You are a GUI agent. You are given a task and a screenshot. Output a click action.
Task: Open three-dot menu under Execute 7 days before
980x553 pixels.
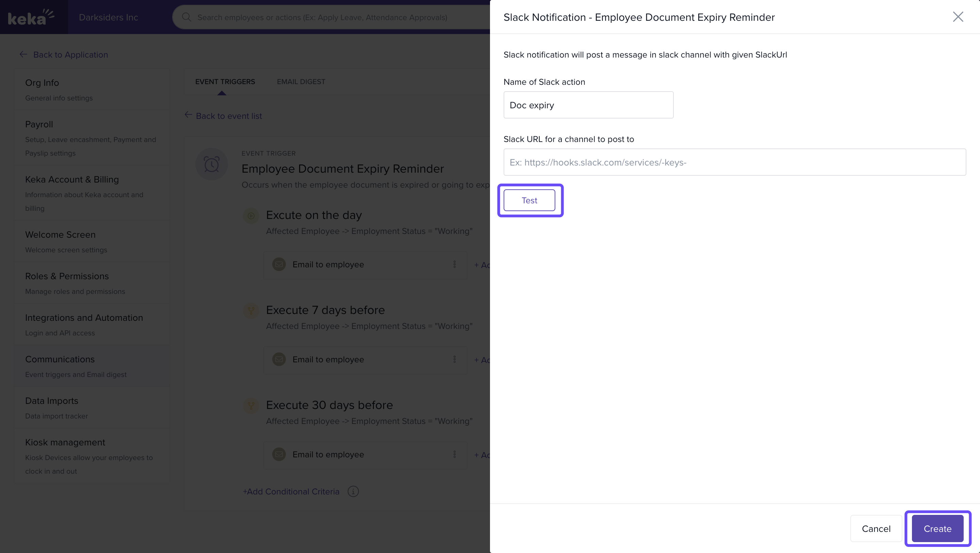pos(454,359)
